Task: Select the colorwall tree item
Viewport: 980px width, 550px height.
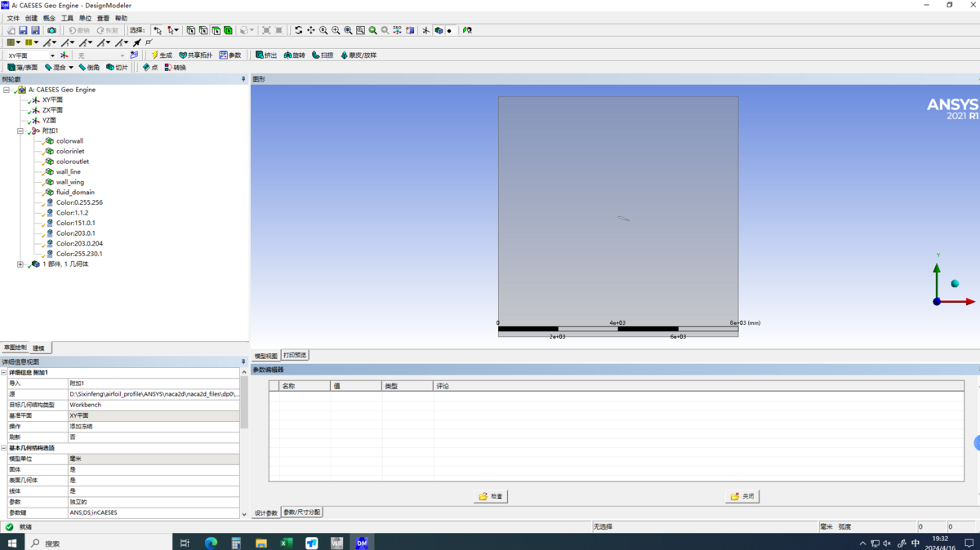Action: click(69, 141)
